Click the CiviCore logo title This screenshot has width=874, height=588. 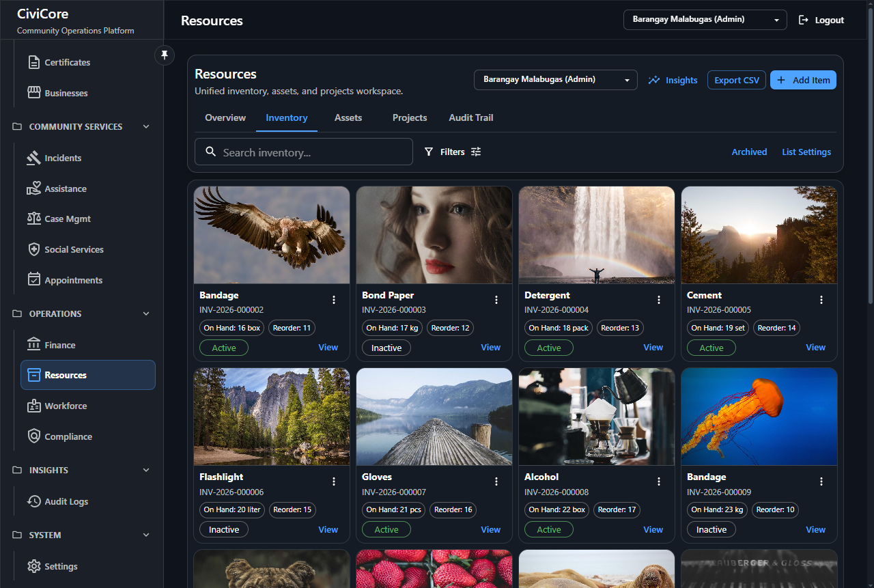pos(43,14)
